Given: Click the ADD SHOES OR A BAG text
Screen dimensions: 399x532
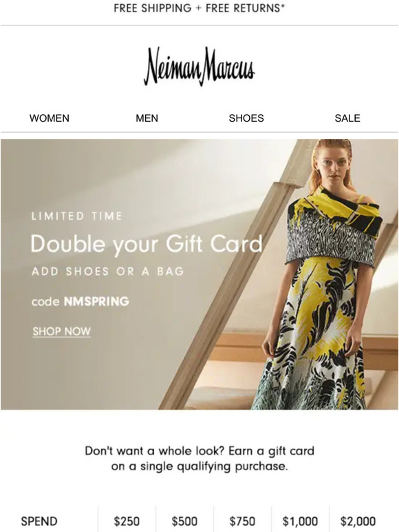Looking at the screenshot, I should click(108, 271).
